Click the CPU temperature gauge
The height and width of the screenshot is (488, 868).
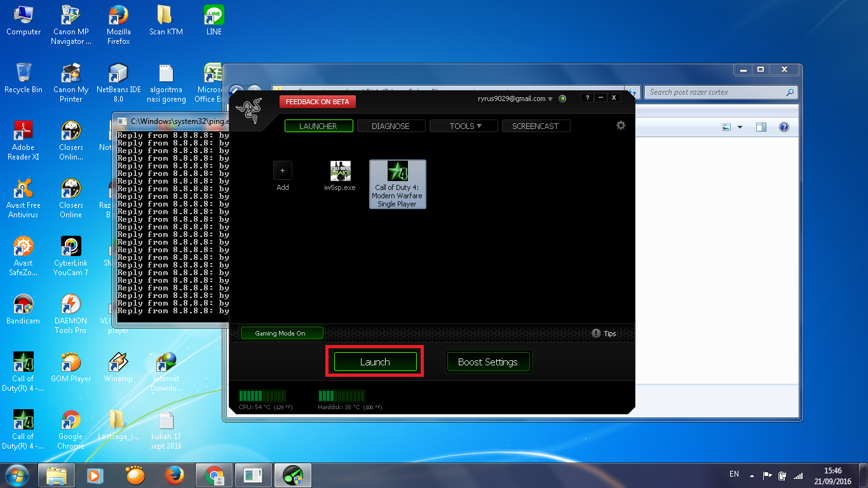(262, 396)
